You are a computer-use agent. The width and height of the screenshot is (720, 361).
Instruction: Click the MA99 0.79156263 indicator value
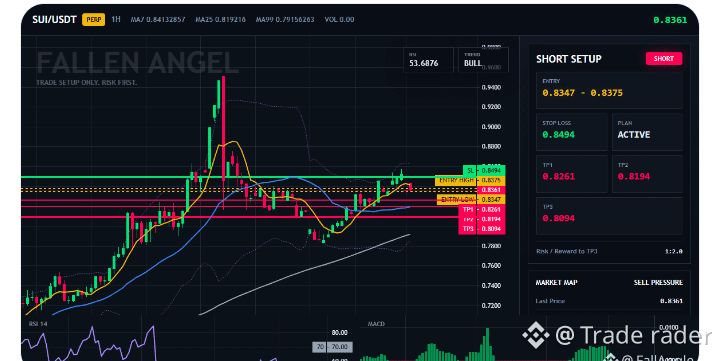tap(285, 19)
